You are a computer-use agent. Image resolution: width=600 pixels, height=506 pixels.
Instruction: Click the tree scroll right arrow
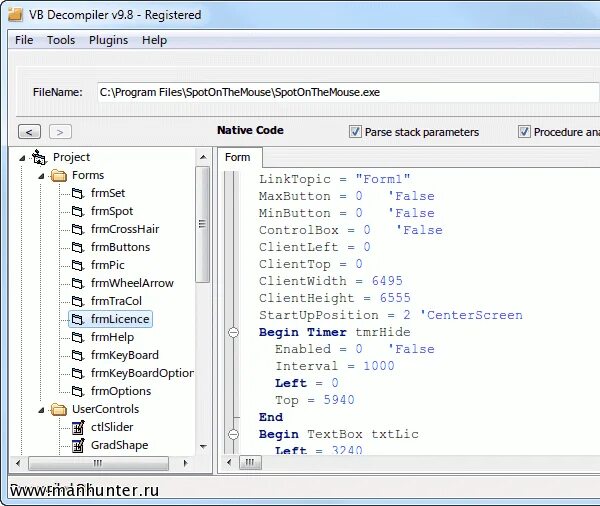(x=186, y=463)
